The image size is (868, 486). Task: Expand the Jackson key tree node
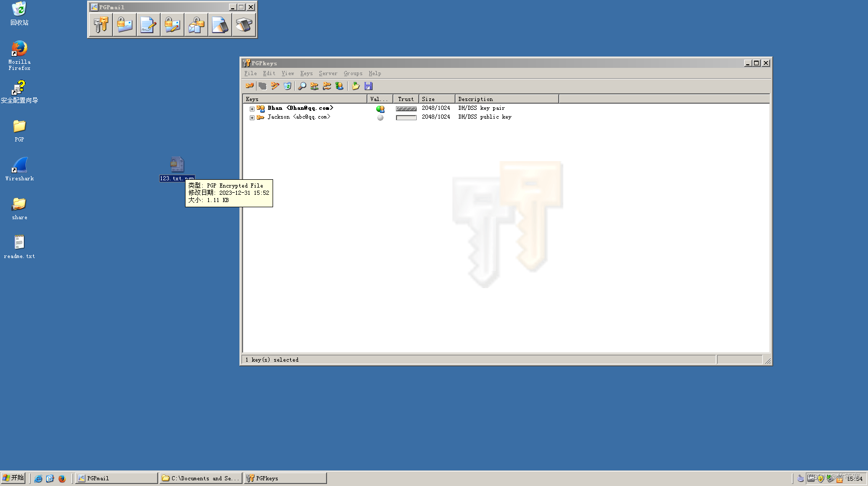click(252, 118)
